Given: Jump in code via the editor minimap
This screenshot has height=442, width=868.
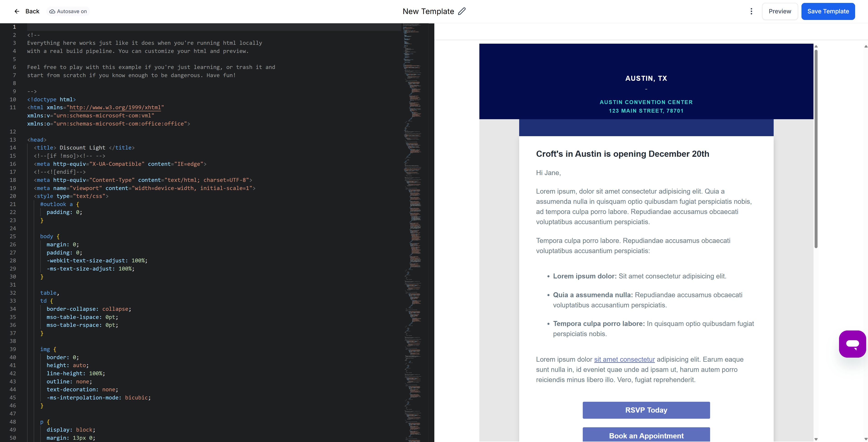Looking at the screenshot, I should 413,202.
